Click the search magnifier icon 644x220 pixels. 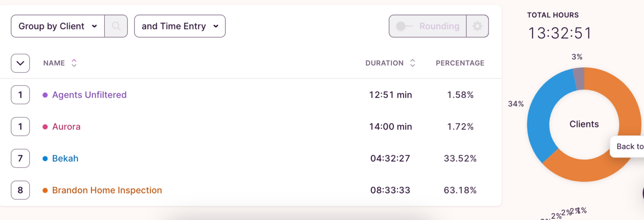(116, 26)
